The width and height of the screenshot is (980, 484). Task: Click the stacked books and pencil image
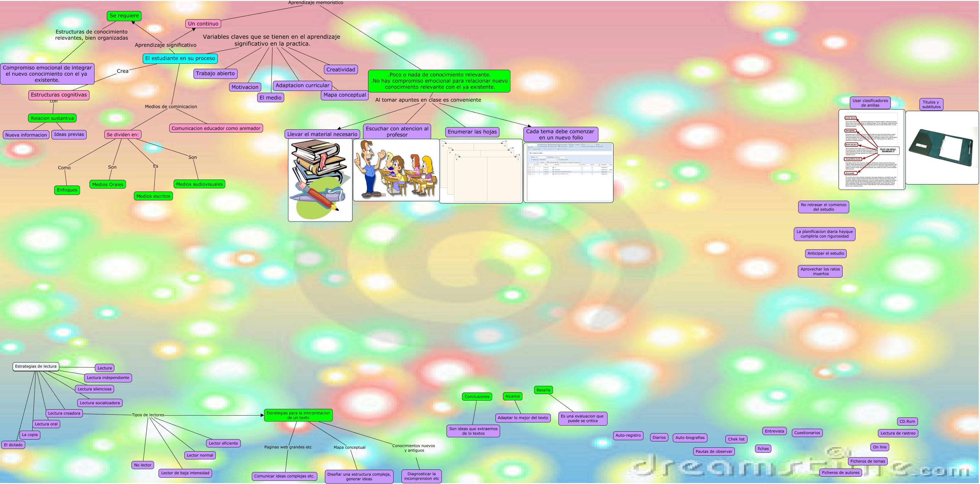pyautogui.click(x=320, y=180)
